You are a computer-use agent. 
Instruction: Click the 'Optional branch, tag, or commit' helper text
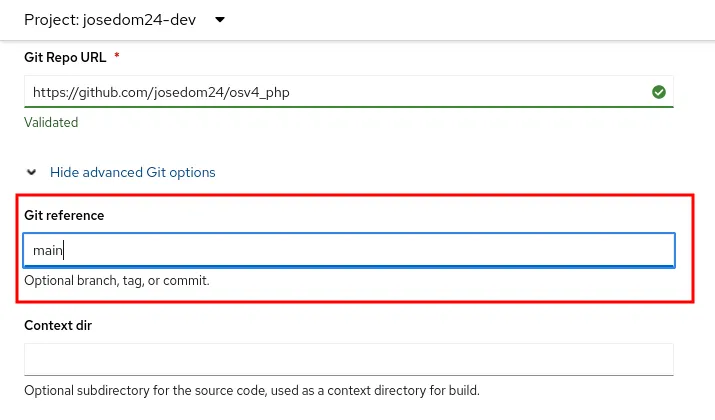117,281
